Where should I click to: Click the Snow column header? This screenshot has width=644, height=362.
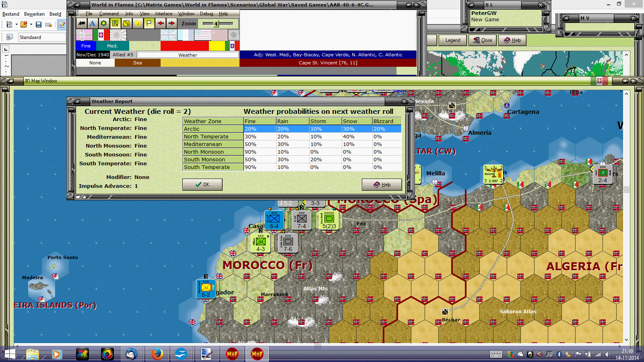(357, 121)
